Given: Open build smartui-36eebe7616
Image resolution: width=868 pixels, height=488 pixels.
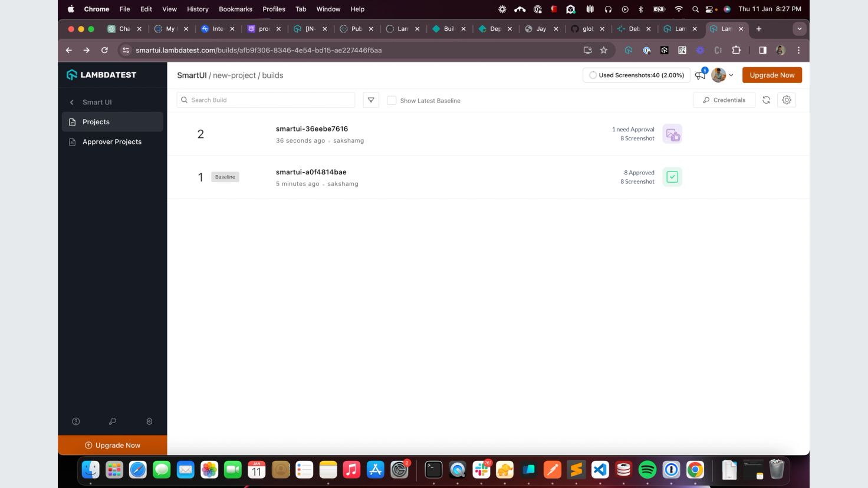Looking at the screenshot, I should click(312, 128).
